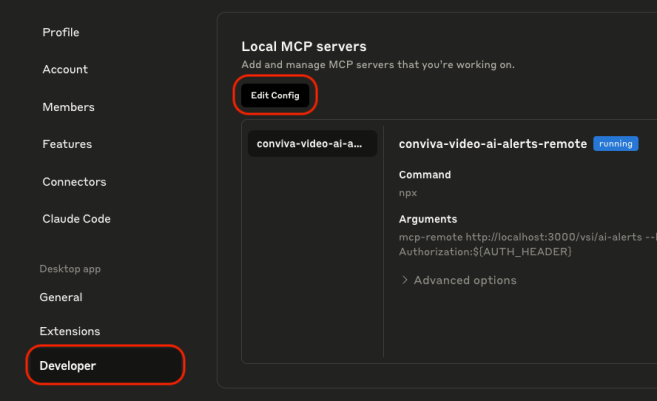Viewport: 657px width, 401px height.
Task: Click the Edit Config button
Action: [x=275, y=95]
